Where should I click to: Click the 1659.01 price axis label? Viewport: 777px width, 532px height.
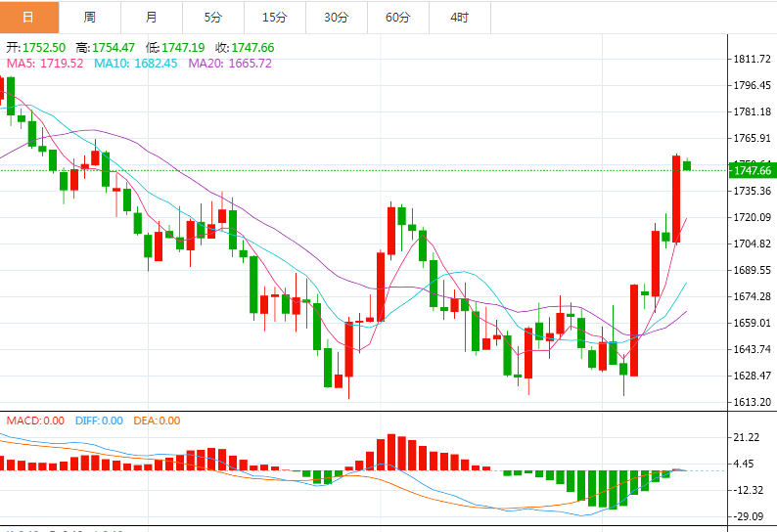(x=753, y=323)
